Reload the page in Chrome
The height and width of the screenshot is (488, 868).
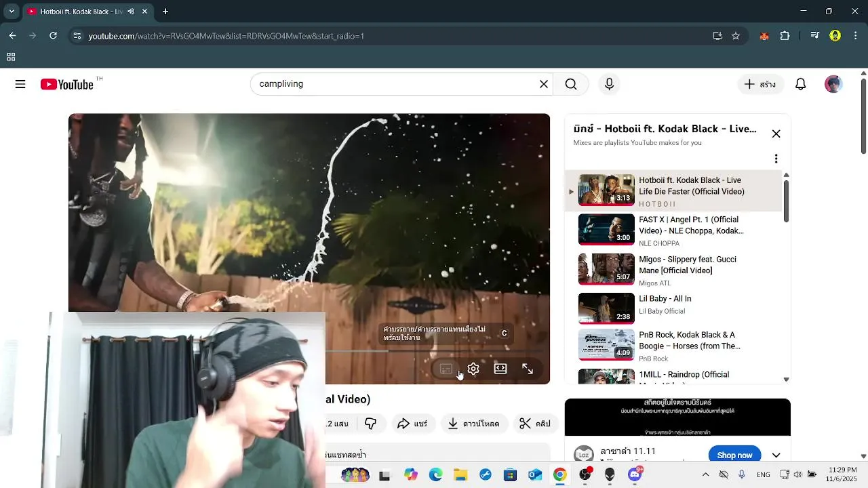[53, 36]
